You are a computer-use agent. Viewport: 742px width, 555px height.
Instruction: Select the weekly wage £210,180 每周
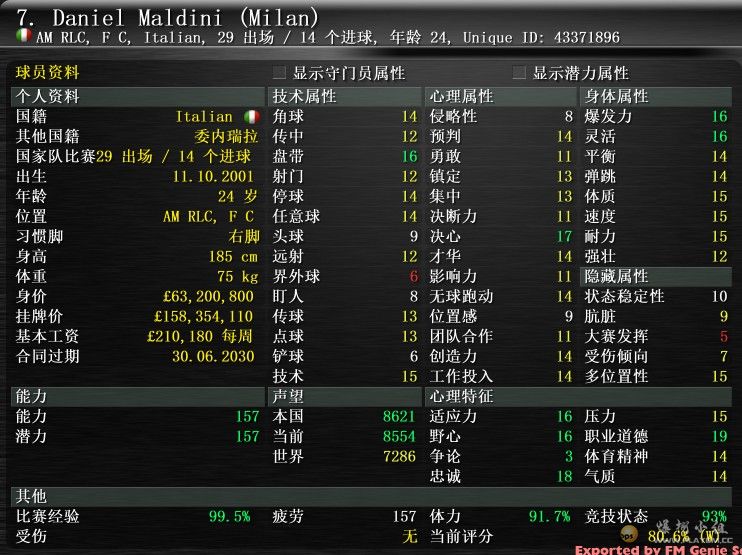[x=200, y=336]
